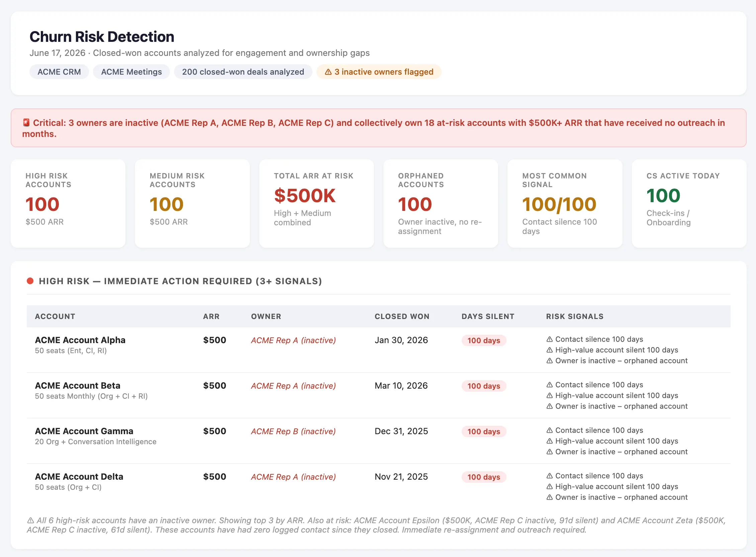This screenshot has height=557, width=756.
Task: Open the Most Common Signal card
Action: coord(565,204)
